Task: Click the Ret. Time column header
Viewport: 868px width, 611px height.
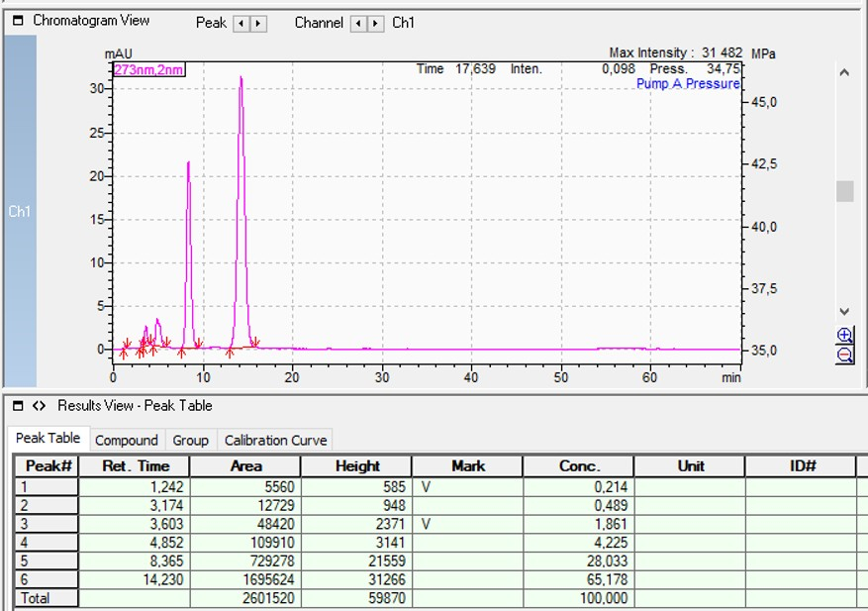Action: 134,466
